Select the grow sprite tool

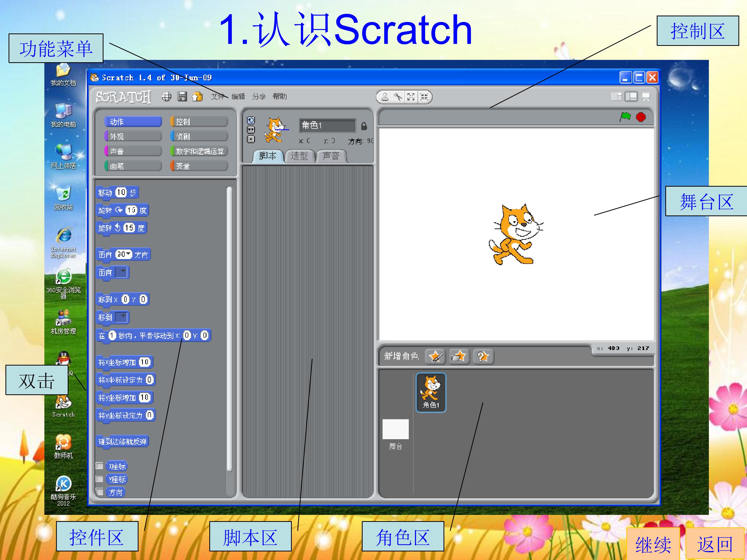411,97
